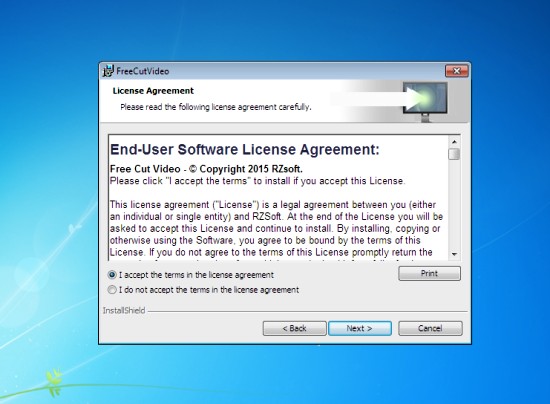Click the license scrollbar up arrow
This screenshot has width=550, height=404.
[x=454, y=142]
